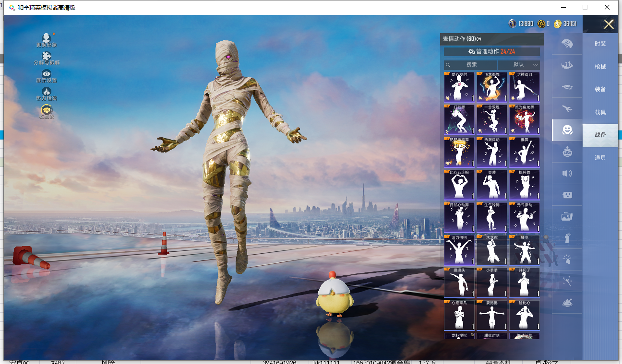Click the gold A-coin currency icon
Image resolution: width=622 pixels, height=364 pixels.
[x=541, y=23]
